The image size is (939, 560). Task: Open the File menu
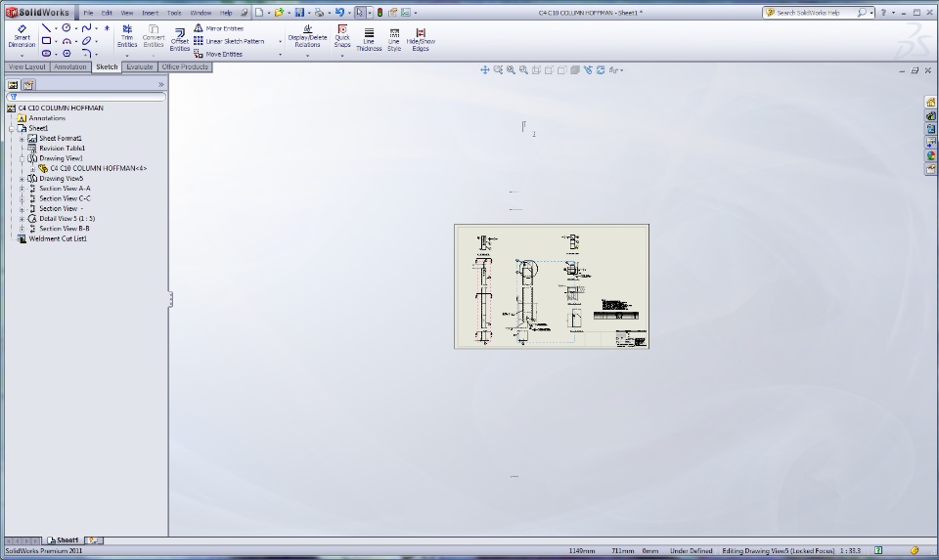[88, 13]
